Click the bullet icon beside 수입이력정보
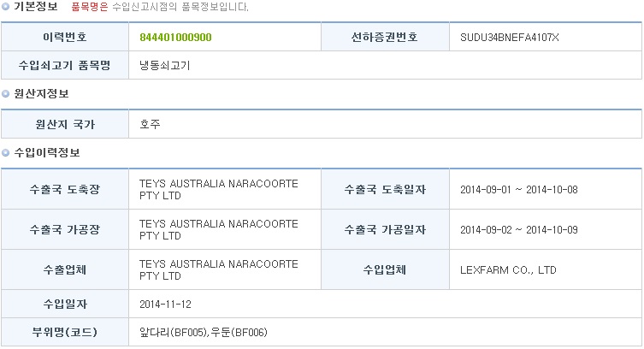This screenshot has width=644, height=349. [x=5, y=153]
